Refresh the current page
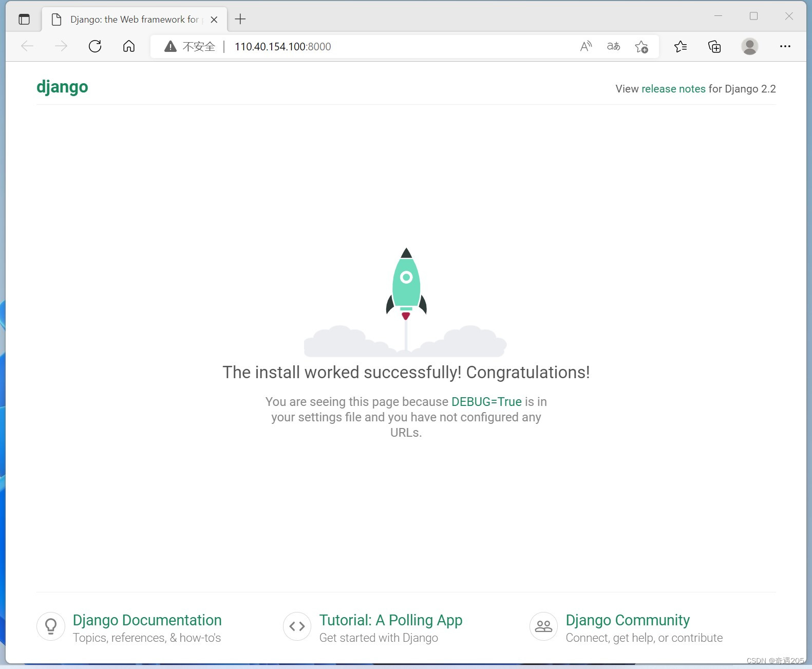This screenshot has height=669, width=812. 95,46
